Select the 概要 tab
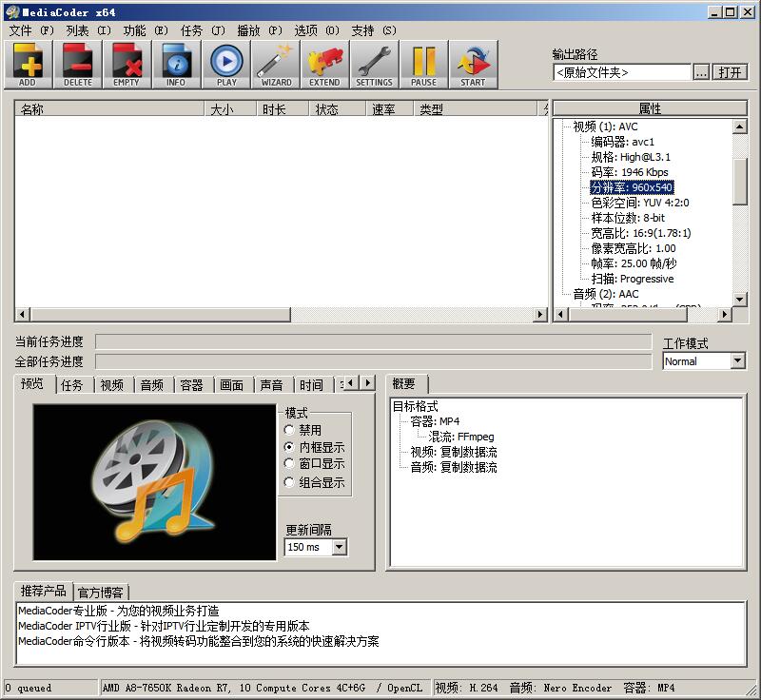 [x=404, y=383]
